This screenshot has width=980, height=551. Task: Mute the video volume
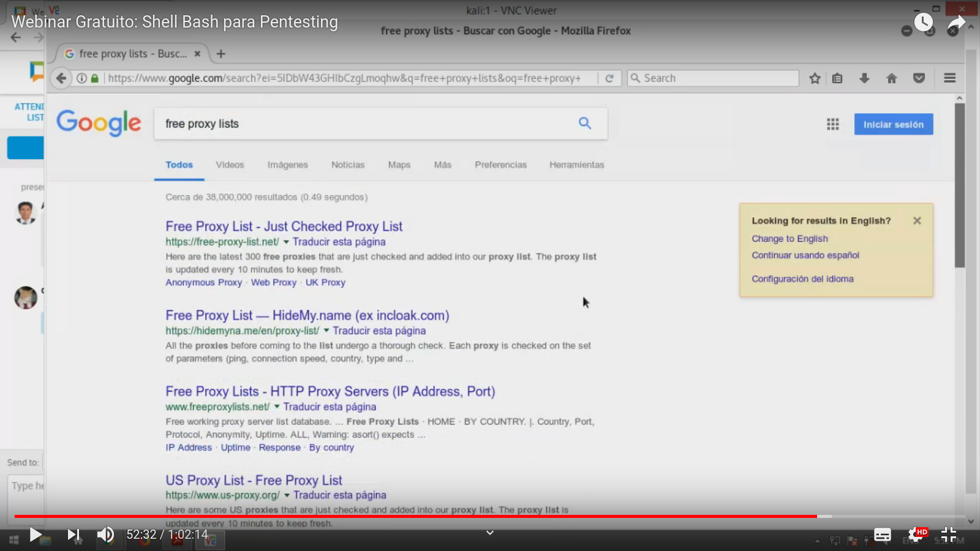105,535
